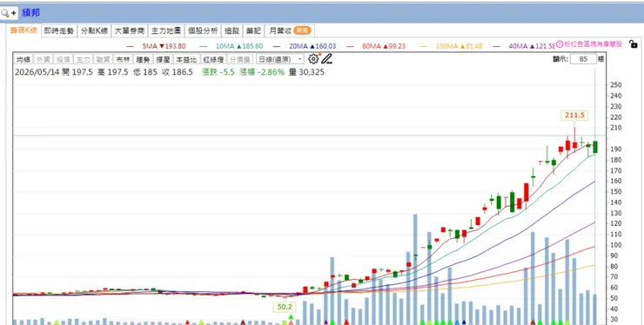This screenshot has height=325, width=644.
Task: Toggle the 紅綠燈 indicator
Action: (212, 59)
